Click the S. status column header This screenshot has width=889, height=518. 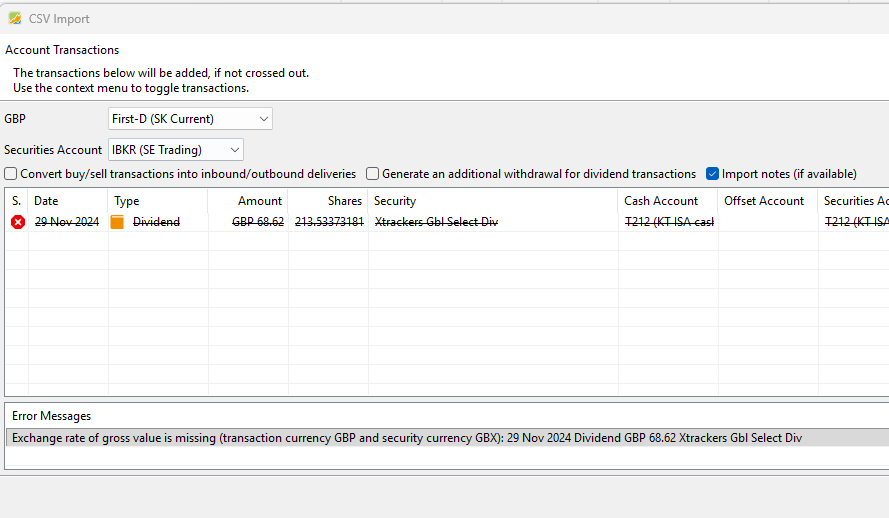coord(16,201)
